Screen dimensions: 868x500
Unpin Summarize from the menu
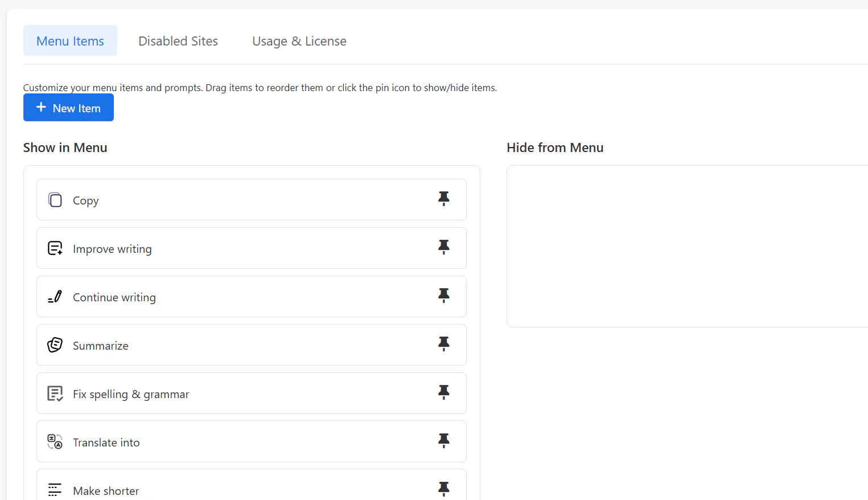tap(444, 344)
